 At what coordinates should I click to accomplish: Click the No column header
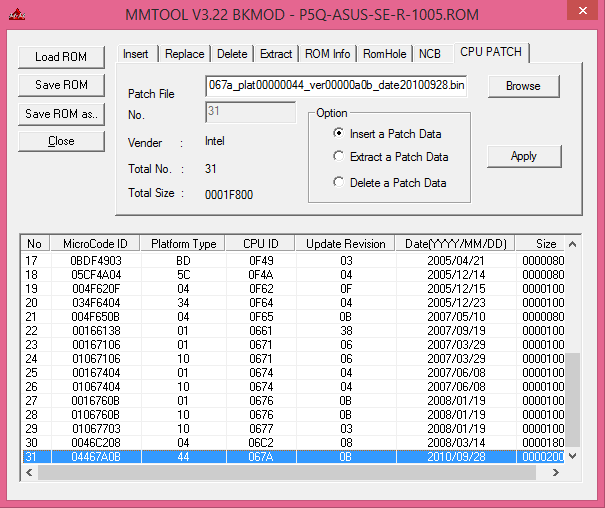(35, 244)
